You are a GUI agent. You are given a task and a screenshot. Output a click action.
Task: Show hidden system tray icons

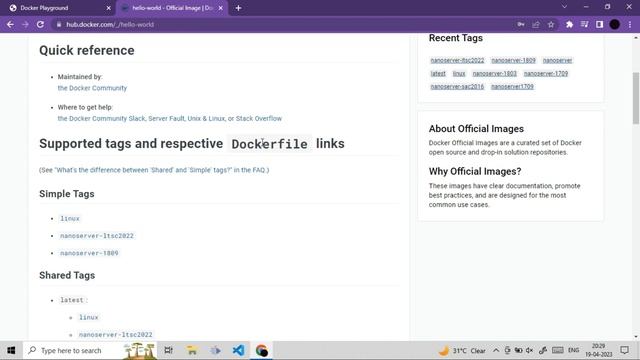[x=496, y=351]
